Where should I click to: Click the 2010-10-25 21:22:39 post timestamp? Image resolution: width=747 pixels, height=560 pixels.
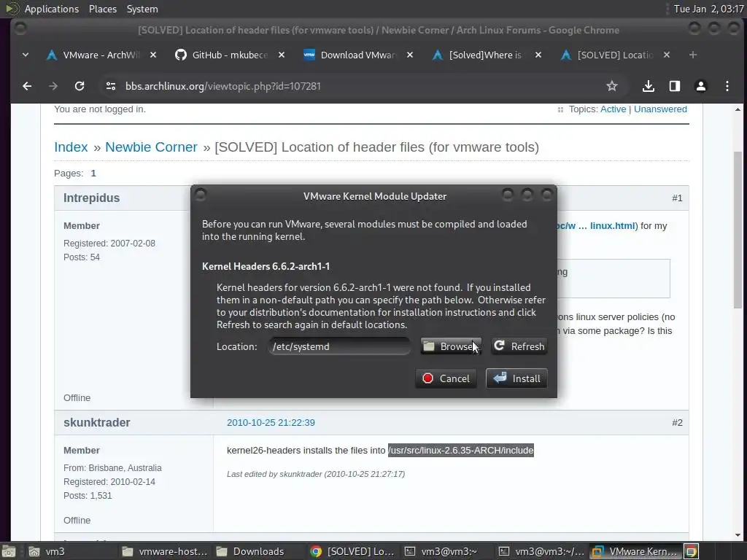point(271,422)
